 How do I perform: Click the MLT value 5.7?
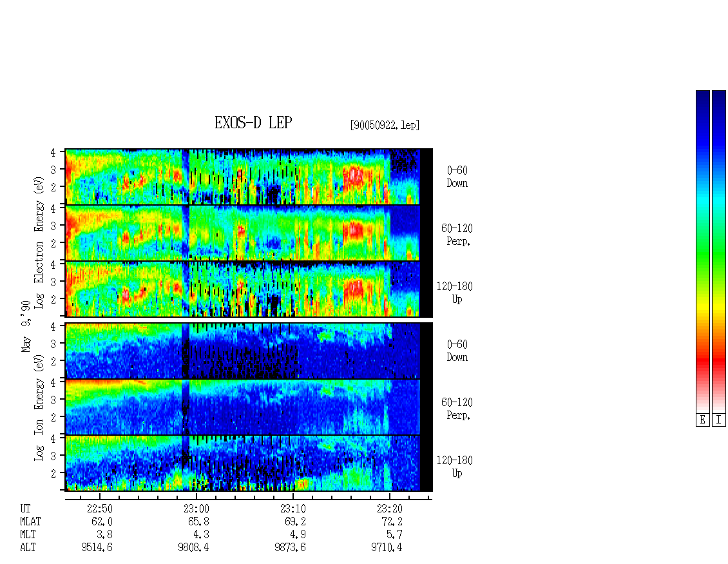[394, 535]
